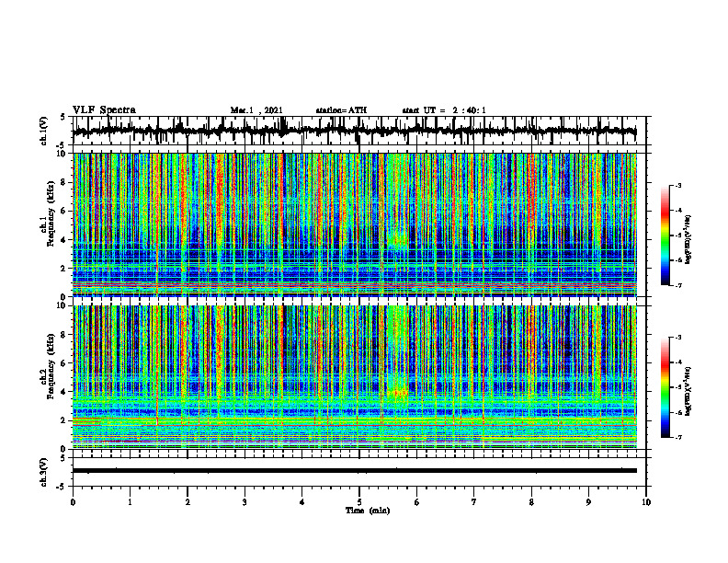Click the log(PSD) unit label beside ch.2 color scale
This screenshot has height=563, width=728.
tap(688, 392)
